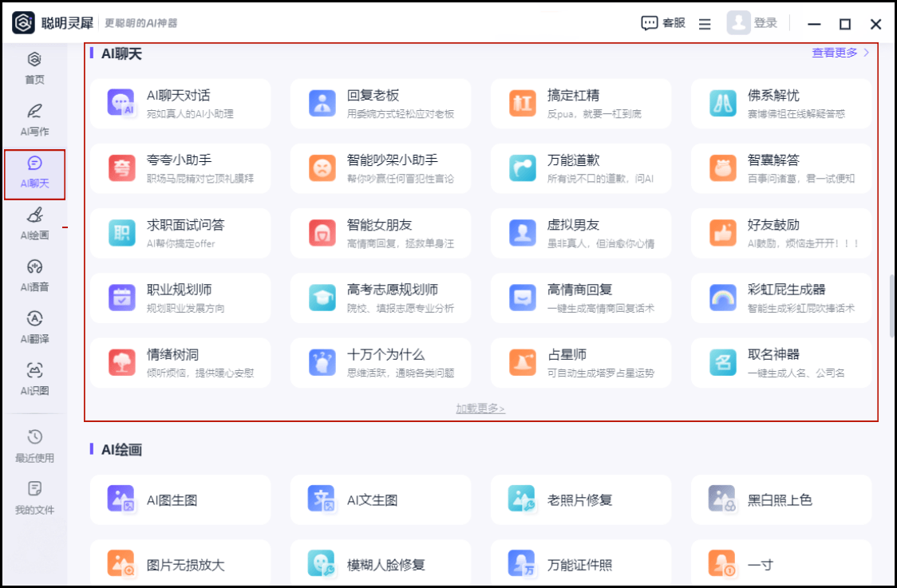This screenshot has width=897, height=588.
Task: Open the 图片无损放大 card
Action: click(x=180, y=562)
